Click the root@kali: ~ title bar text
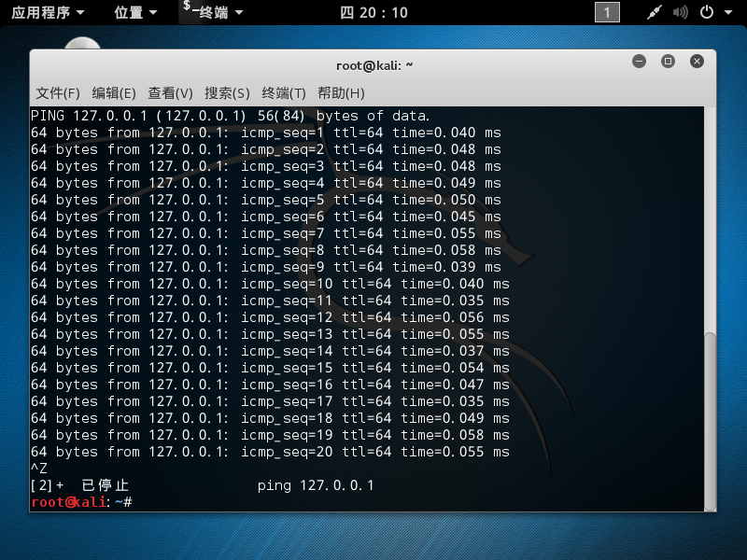The width and height of the screenshot is (747, 560). [x=374, y=65]
